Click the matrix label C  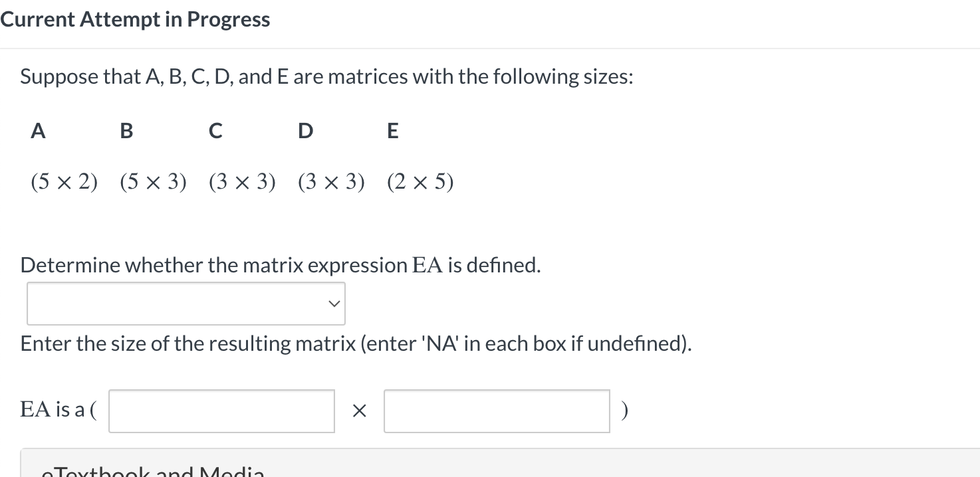(215, 131)
